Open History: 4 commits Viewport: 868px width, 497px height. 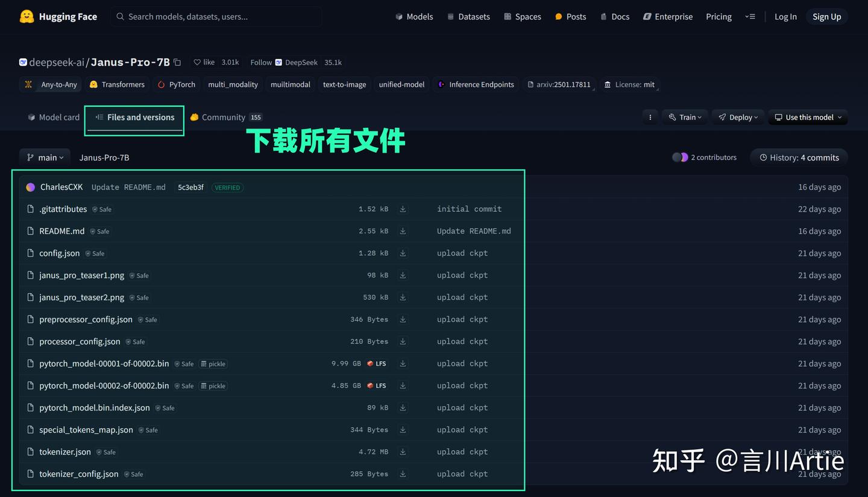coord(799,157)
